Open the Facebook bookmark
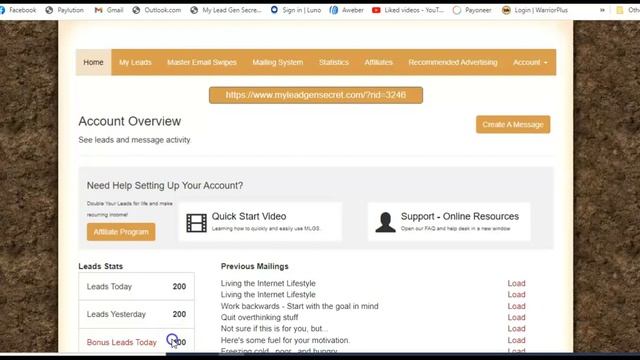This screenshot has height=360, width=640. point(18,10)
